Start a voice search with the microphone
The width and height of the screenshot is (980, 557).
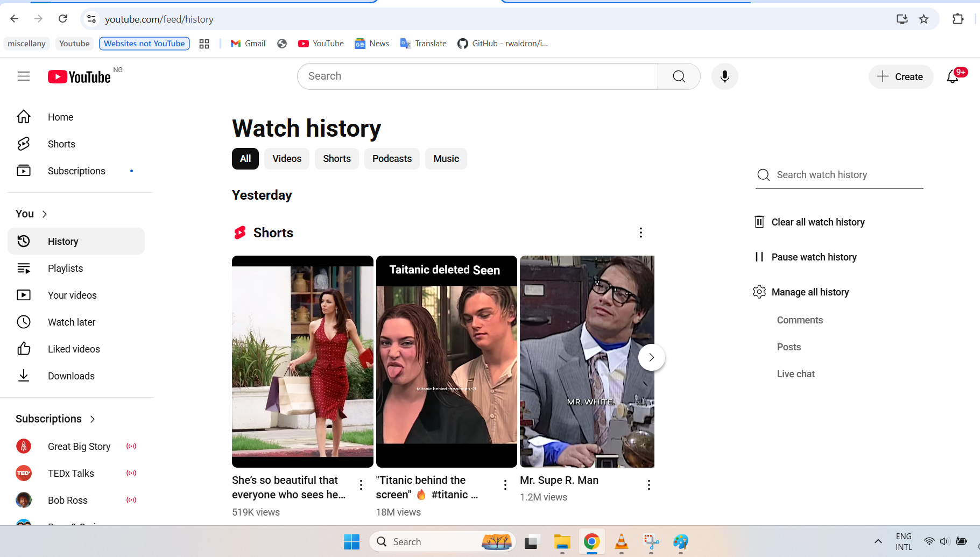click(724, 76)
